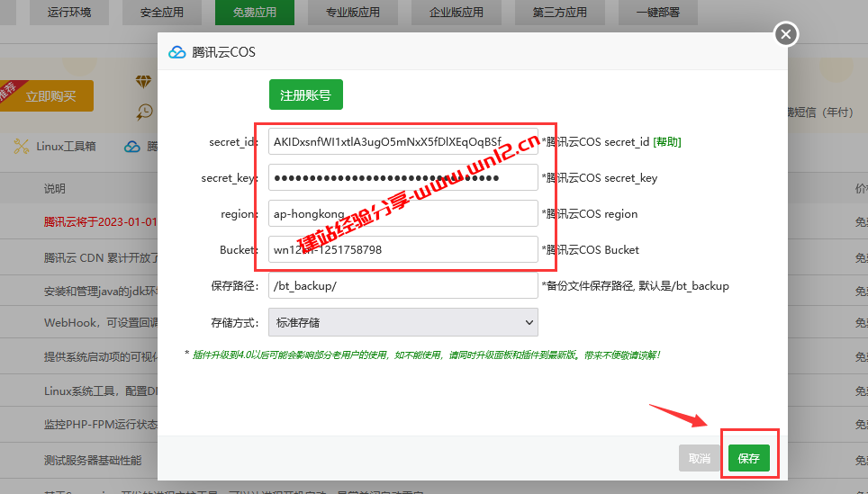Click the Linux系统工具，配置DNS row text
The width and height of the screenshot is (868, 494).
(101, 391)
